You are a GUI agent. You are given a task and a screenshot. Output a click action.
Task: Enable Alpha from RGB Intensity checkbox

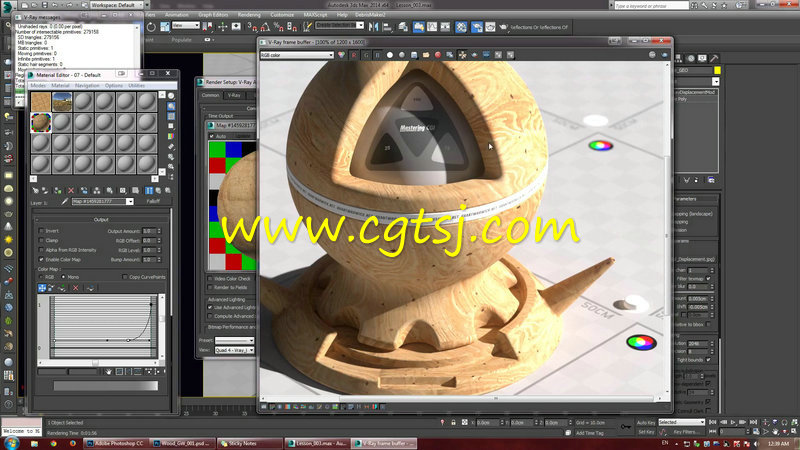coord(41,250)
